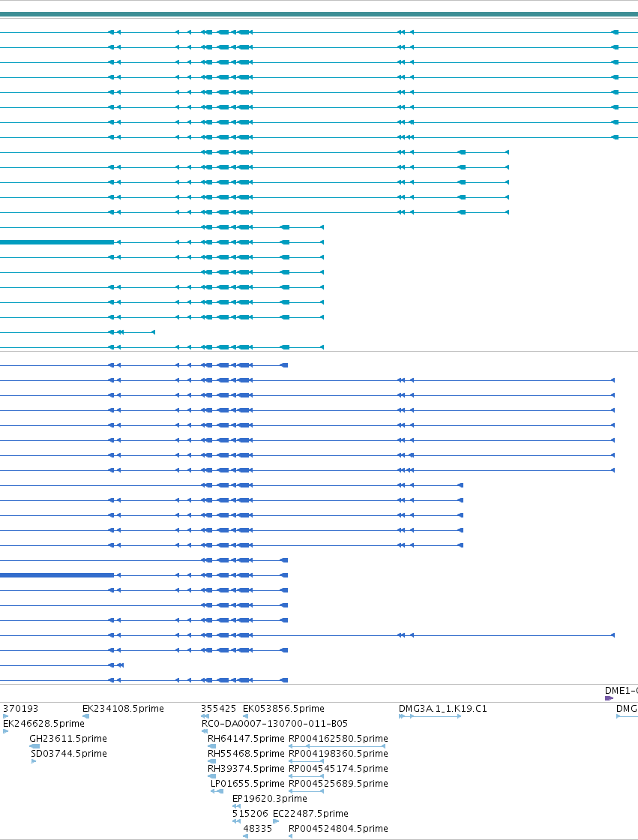Image resolution: width=638 pixels, height=840 pixels.
Task: Click the thick teal transcript bar
Action: pyautogui.click(x=57, y=242)
